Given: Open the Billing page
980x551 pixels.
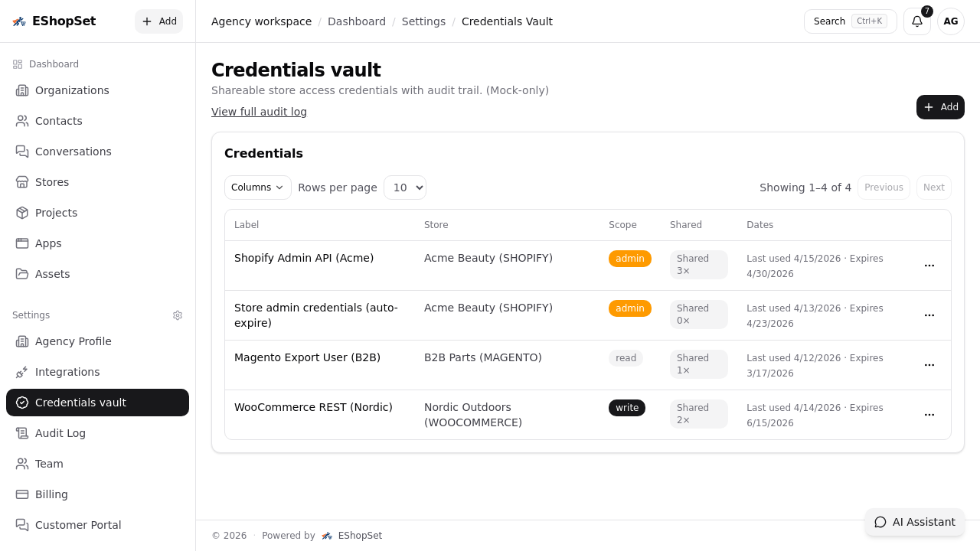Looking at the screenshot, I should pyautogui.click(x=51, y=494).
